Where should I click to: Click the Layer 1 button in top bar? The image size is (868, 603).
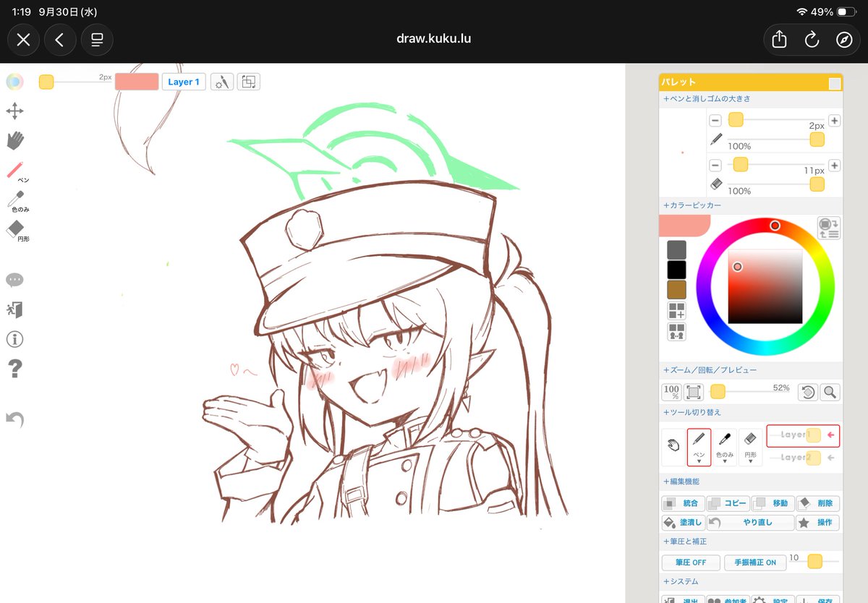tap(184, 82)
